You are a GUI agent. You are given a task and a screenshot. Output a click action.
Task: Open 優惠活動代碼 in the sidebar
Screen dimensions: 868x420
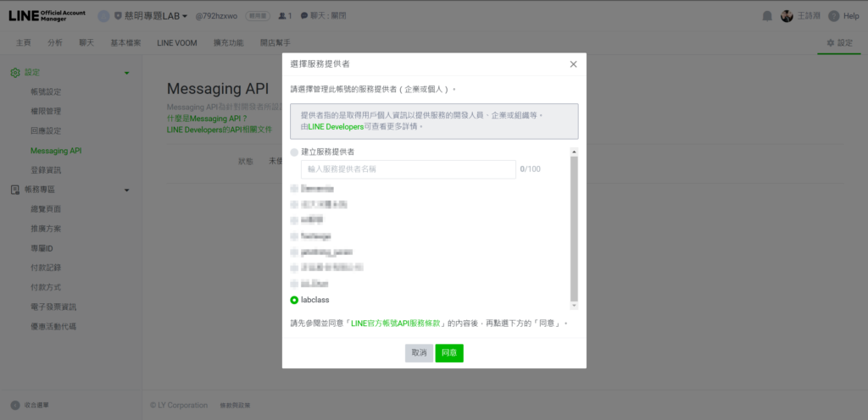point(53,327)
